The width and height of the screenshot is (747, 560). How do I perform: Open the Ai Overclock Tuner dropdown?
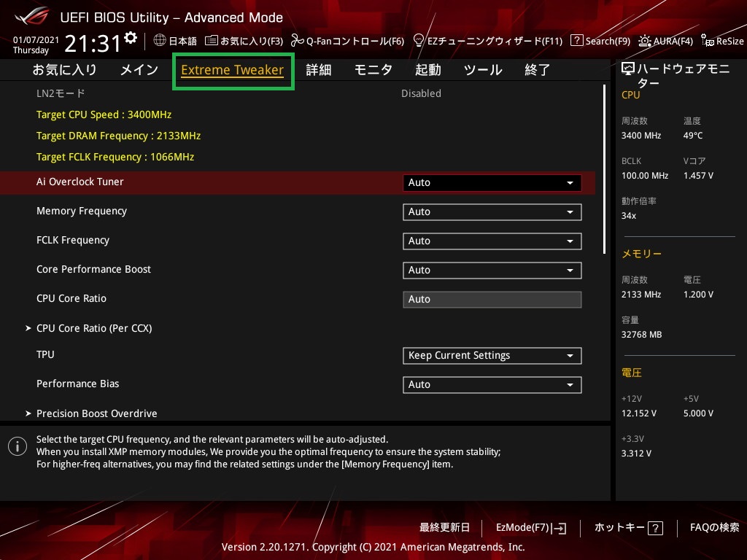[x=492, y=183]
